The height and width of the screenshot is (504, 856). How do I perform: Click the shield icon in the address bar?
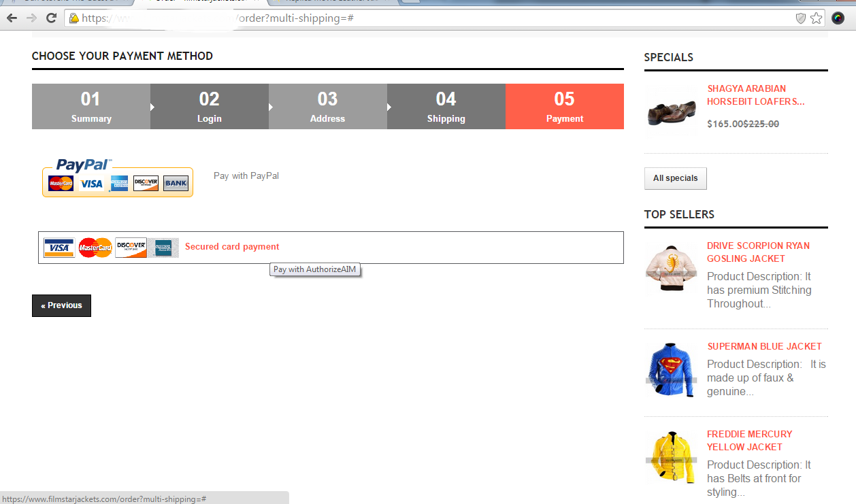click(801, 18)
